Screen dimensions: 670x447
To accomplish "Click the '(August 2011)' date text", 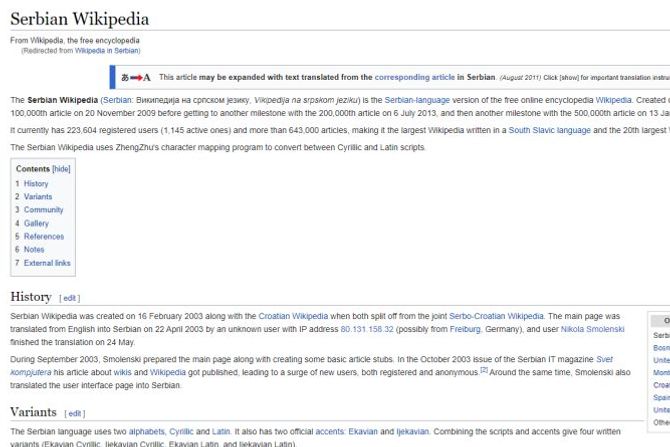I will pyautogui.click(x=520, y=78).
